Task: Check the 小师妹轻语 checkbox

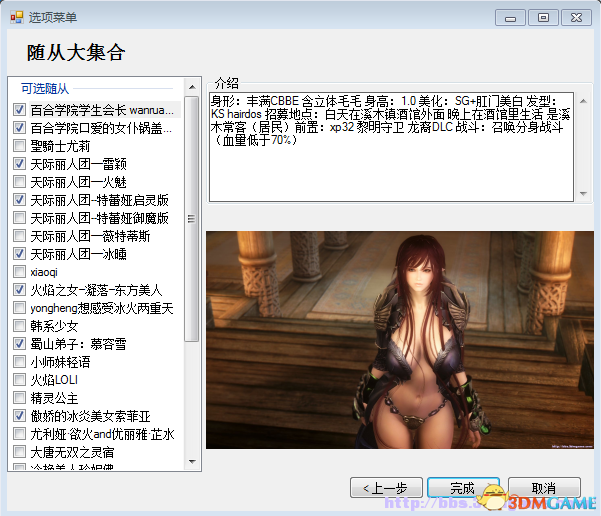Action: click(19, 362)
